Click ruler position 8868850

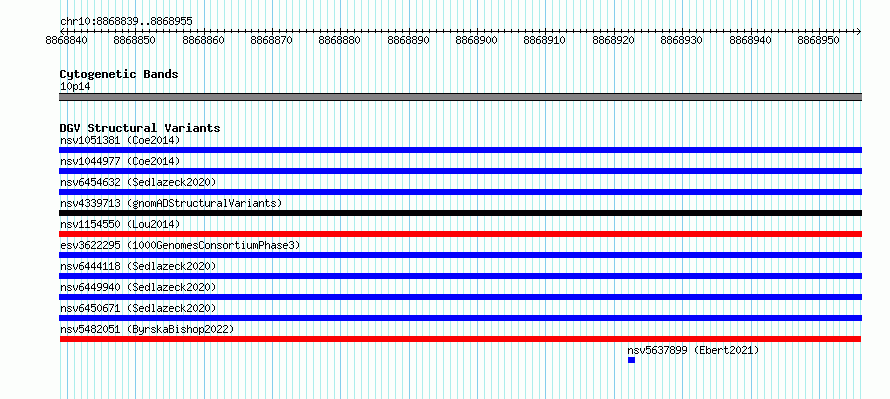pyautogui.click(x=135, y=40)
